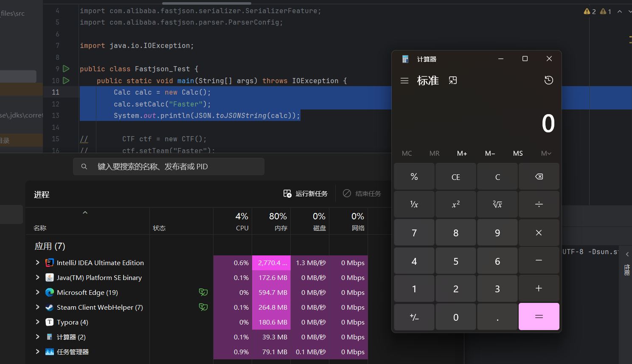Viewport: 632px width, 364px height.
Task: Click the Calculator display value 0
Action: tap(548, 123)
